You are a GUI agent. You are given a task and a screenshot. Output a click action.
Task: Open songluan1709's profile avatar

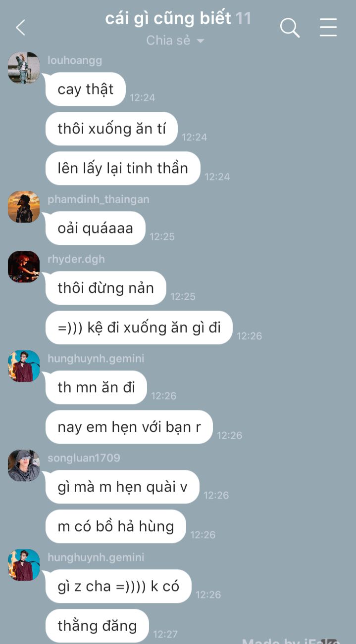24,465
